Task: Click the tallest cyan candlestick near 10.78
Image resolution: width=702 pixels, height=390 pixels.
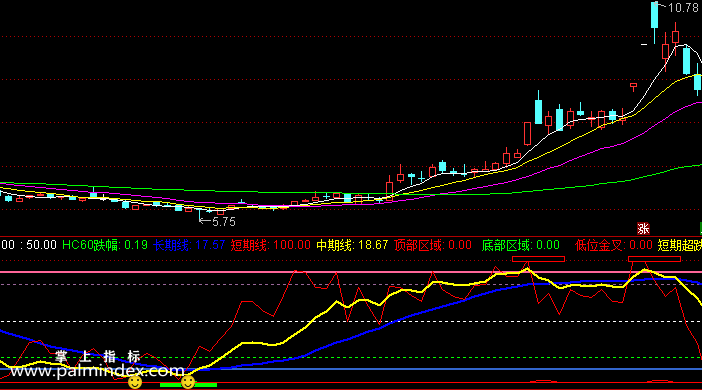Action: point(655,15)
